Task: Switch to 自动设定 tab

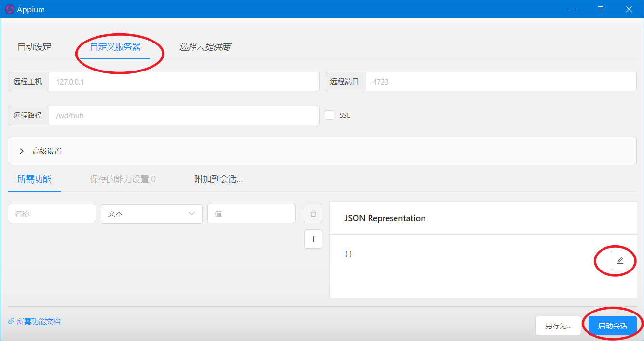Action: click(35, 47)
